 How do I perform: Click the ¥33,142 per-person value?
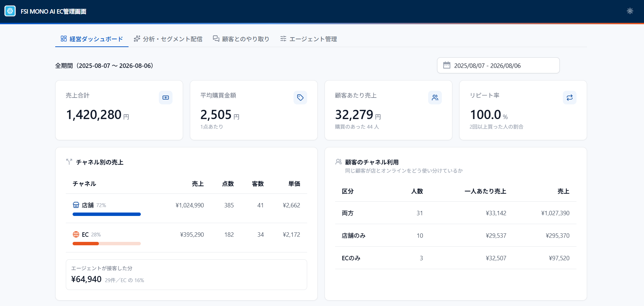(496, 213)
